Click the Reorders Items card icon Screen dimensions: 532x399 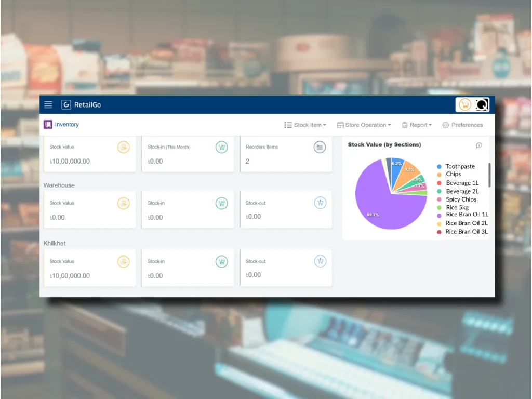tap(320, 148)
